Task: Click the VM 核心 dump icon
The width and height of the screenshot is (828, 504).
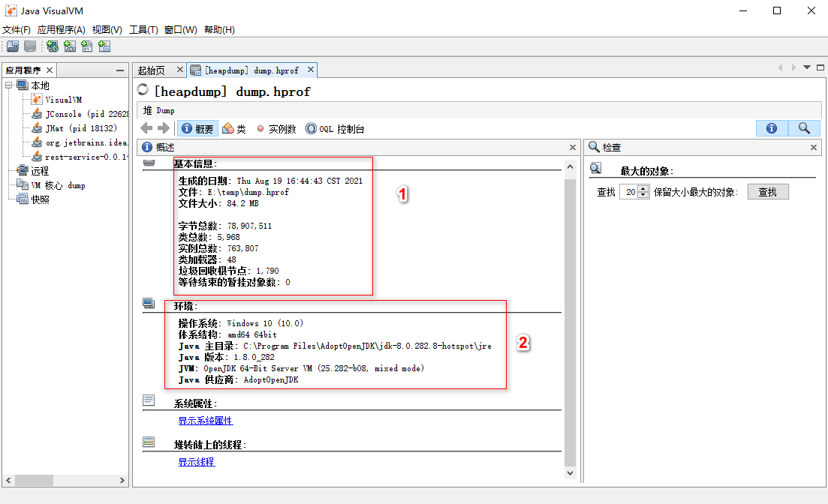Action: pos(23,184)
